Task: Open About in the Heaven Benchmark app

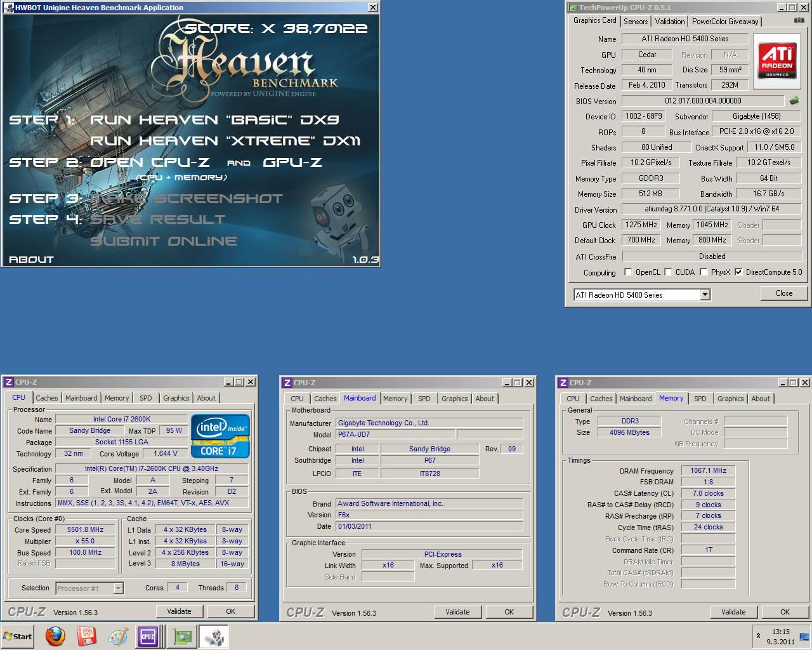Action: coord(31,259)
